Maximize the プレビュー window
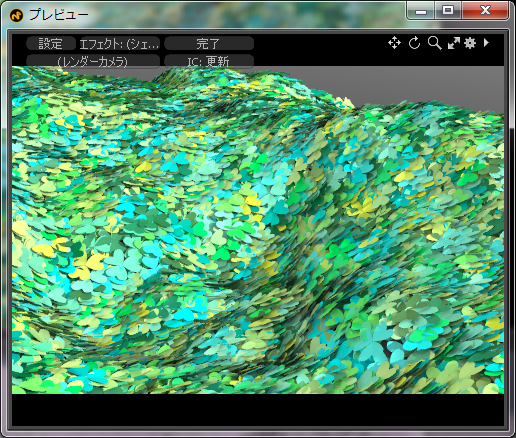The height and width of the screenshot is (438, 516). coord(448,11)
